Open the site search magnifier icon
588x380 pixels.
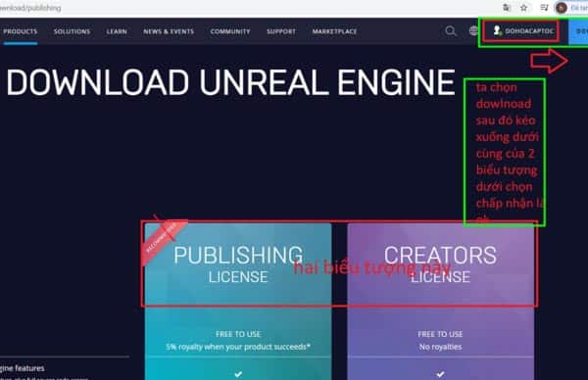[451, 30]
